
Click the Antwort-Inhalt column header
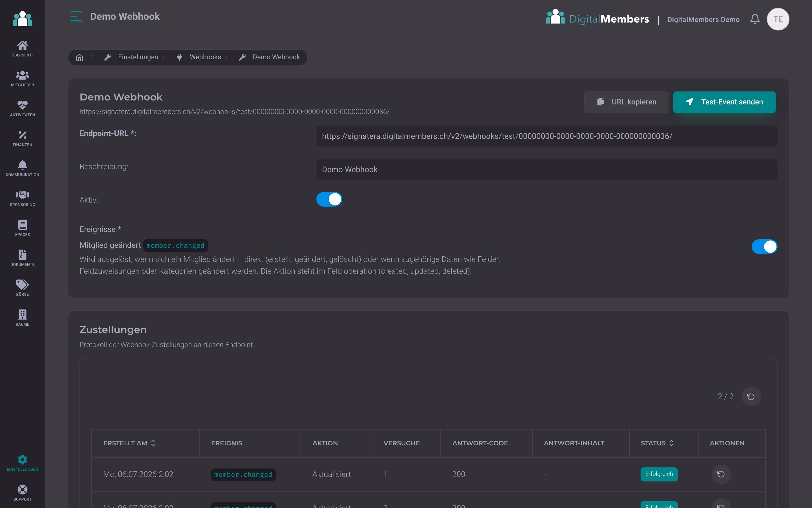[x=574, y=443]
